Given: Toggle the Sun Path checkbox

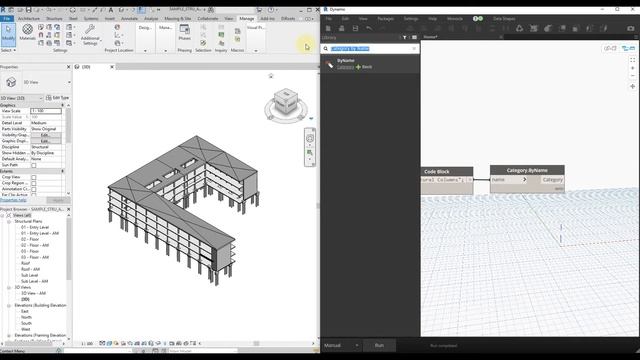Looking at the screenshot, I should [x=34, y=165].
